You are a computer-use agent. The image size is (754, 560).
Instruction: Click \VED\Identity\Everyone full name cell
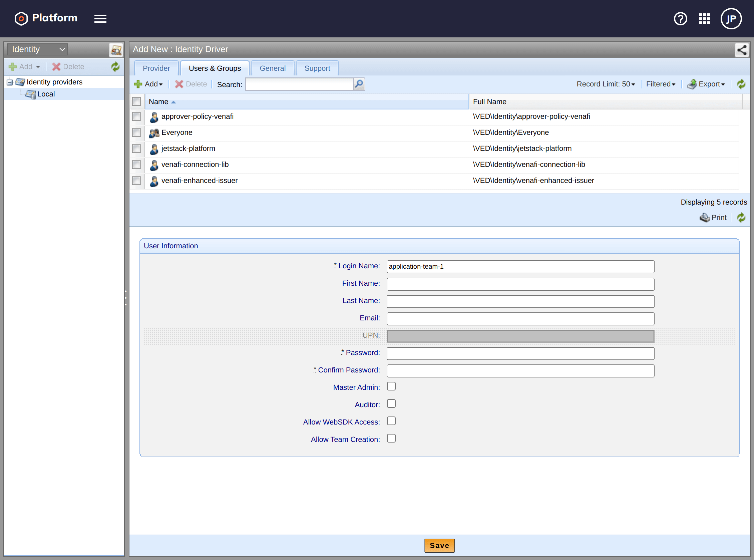[x=511, y=132]
